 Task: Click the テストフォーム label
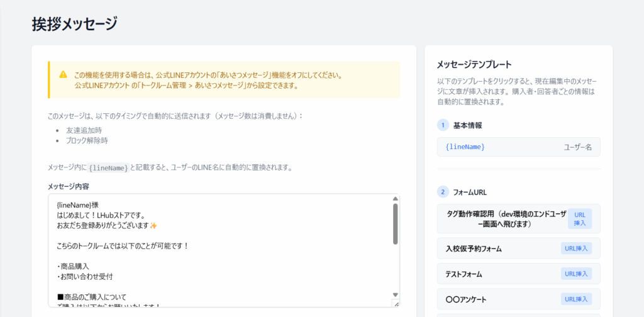click(x=464, y=274)
